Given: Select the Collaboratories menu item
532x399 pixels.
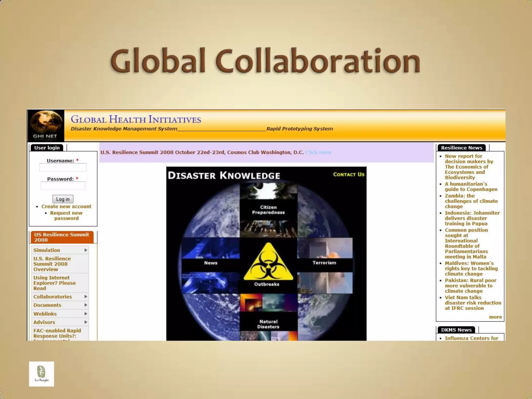Looking at the screenshot, I should point(52,297).
